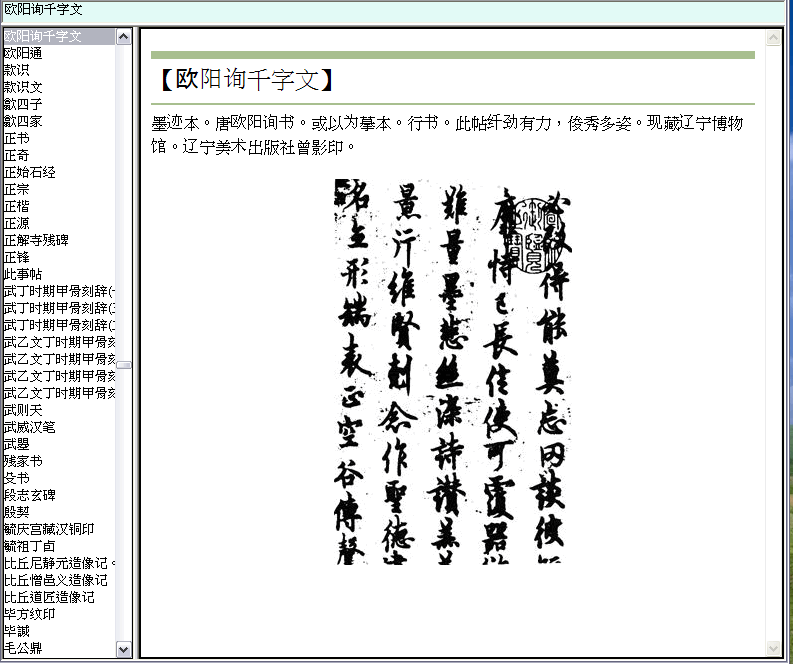
Task: Click the list scrollbar thumb
Action: coord(123,365)
